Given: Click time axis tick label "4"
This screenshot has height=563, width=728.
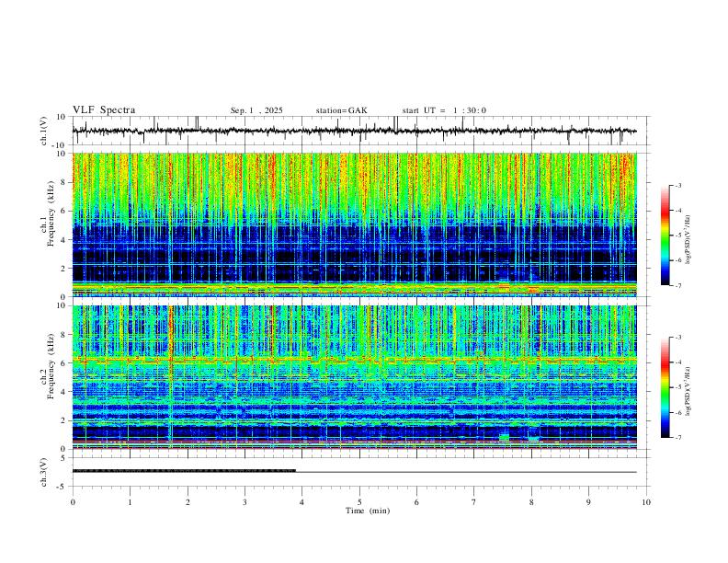Looking at the screenshot, I should click(301, 502).
